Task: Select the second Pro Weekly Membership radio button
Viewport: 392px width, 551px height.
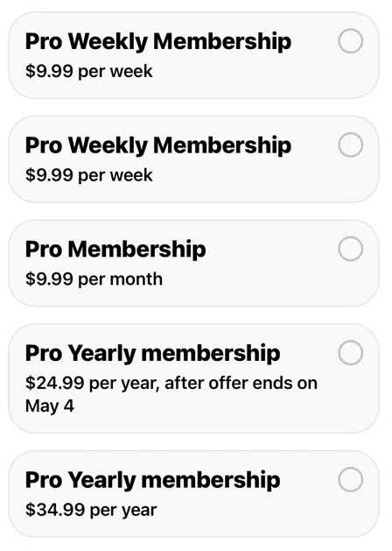Action: [x=351, y=145]
